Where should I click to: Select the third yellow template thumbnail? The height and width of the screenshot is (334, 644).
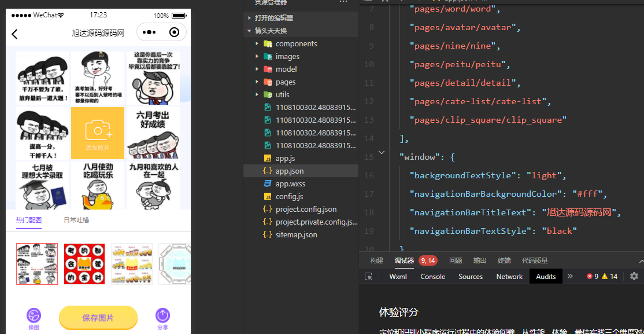[132, 264]
